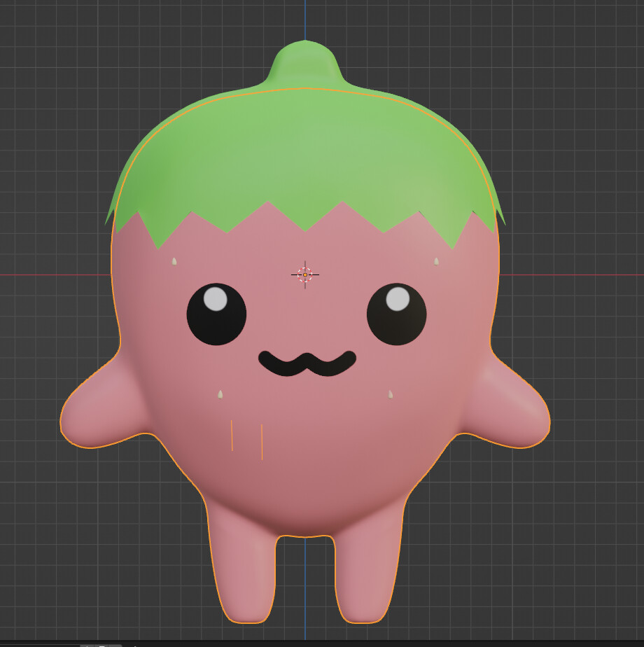Select the character's black right eye

[396, 314]
